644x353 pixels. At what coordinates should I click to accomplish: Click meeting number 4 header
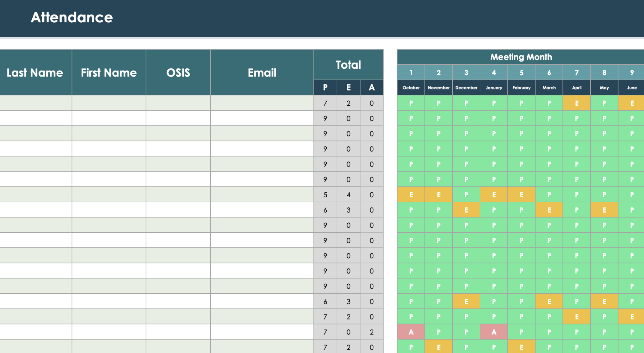(494, 73)
